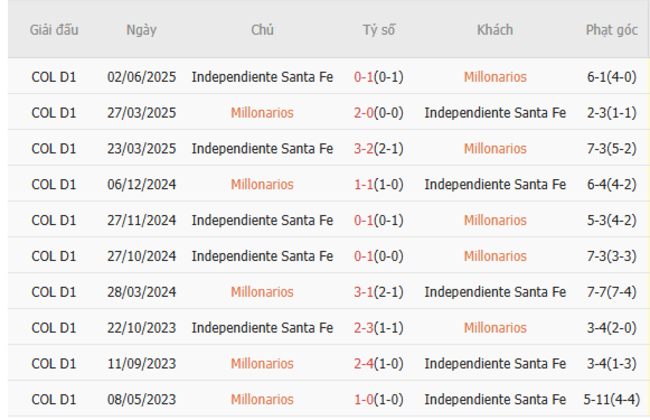Click the 'Ngày' column header

(x=141, y=30)
